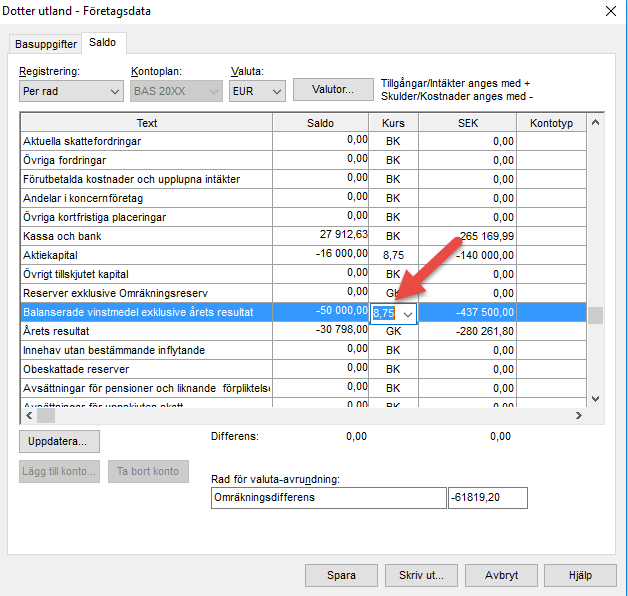Click the Årets resultat Saldo cell
The width and height of the screenshot is (628, 596).
point(321,331)
